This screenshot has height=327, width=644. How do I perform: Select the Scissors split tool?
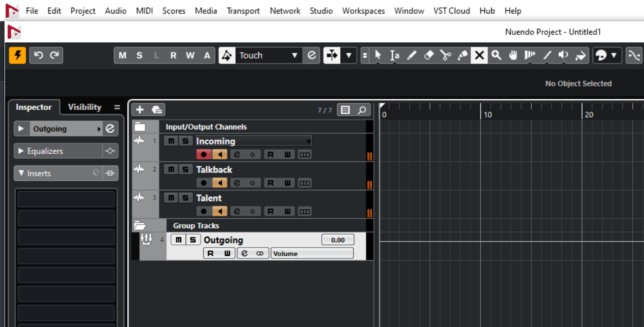pyautogui.click(x=446, y=55)
